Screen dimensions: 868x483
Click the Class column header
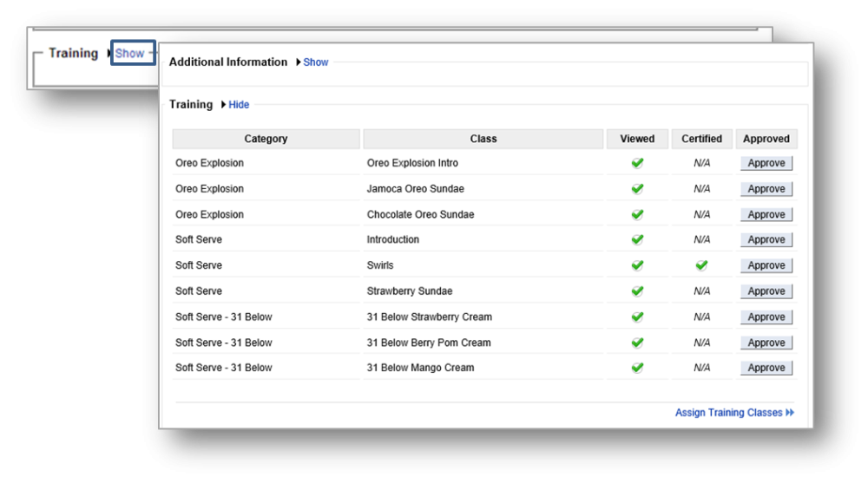(x=483, y=139)
